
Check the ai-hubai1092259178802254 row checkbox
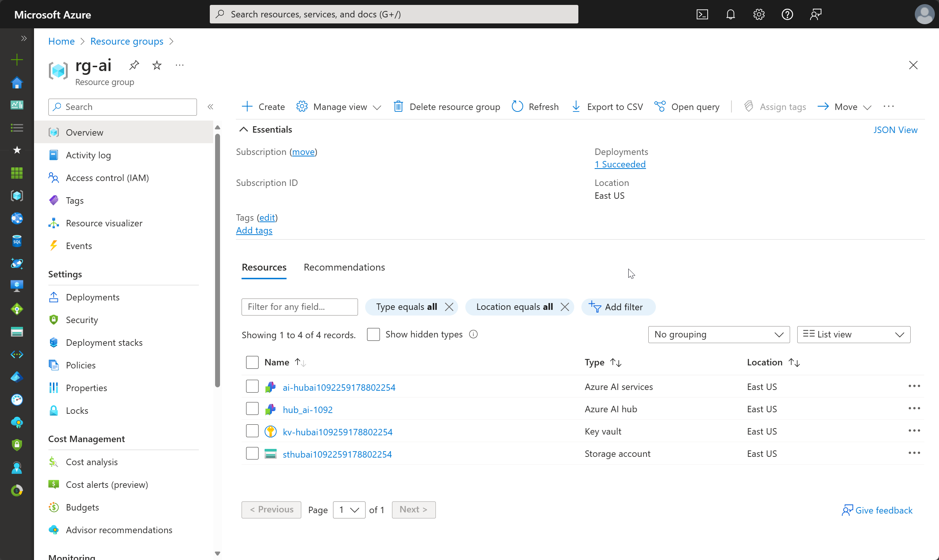click(x=252, y=387)
